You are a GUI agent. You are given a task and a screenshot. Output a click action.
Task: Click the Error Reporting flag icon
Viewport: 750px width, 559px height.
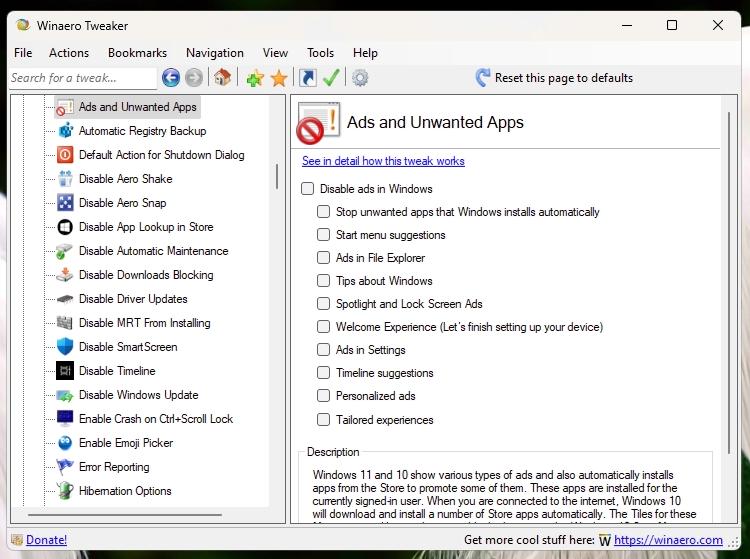click(65, 467)
